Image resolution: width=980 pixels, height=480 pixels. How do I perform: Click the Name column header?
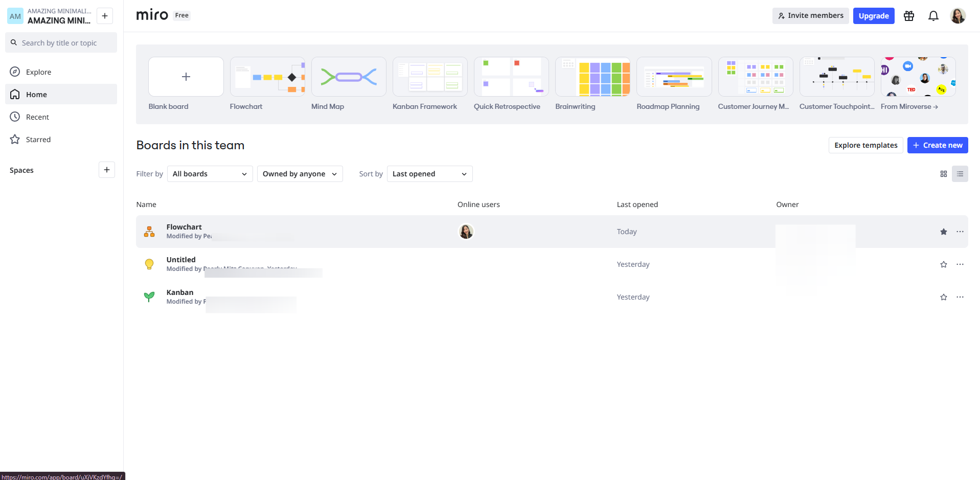(x=146, y=204)
